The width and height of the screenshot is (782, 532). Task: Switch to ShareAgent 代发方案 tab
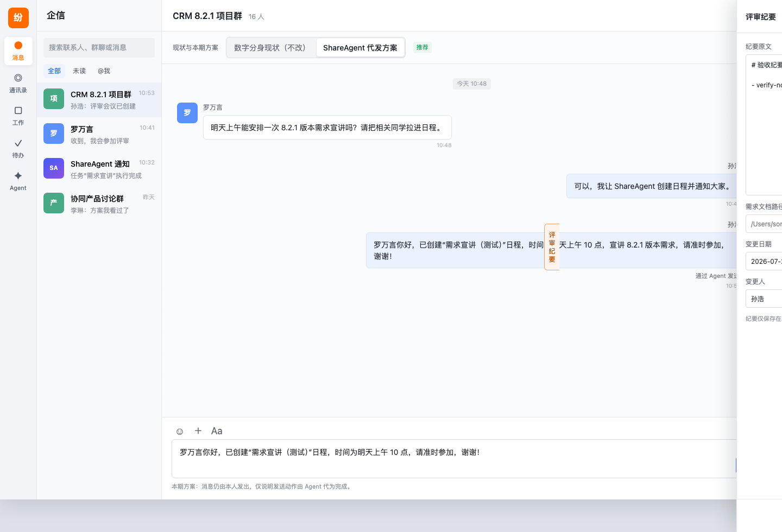360,48
